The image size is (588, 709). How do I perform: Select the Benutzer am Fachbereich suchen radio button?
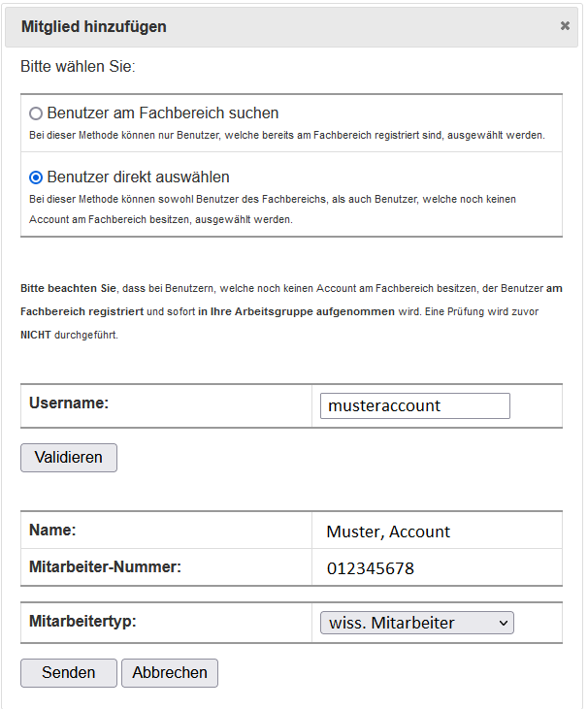point(36,113)
